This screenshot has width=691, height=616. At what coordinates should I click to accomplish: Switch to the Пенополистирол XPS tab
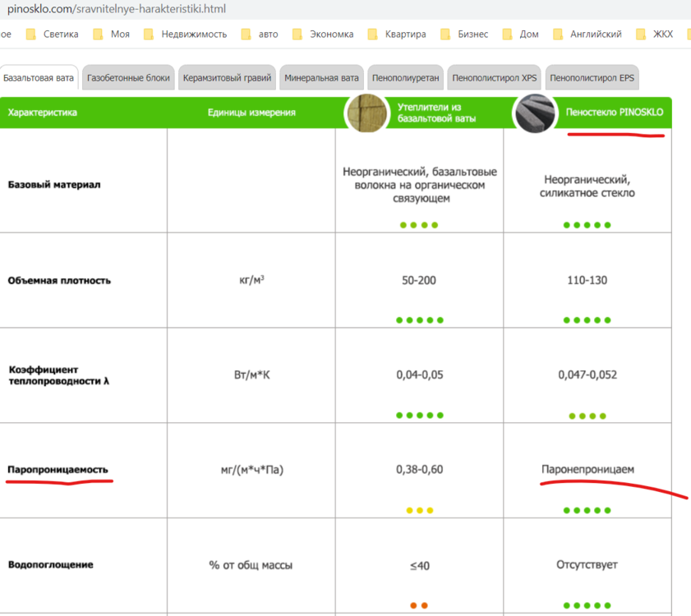coord(494,76)
